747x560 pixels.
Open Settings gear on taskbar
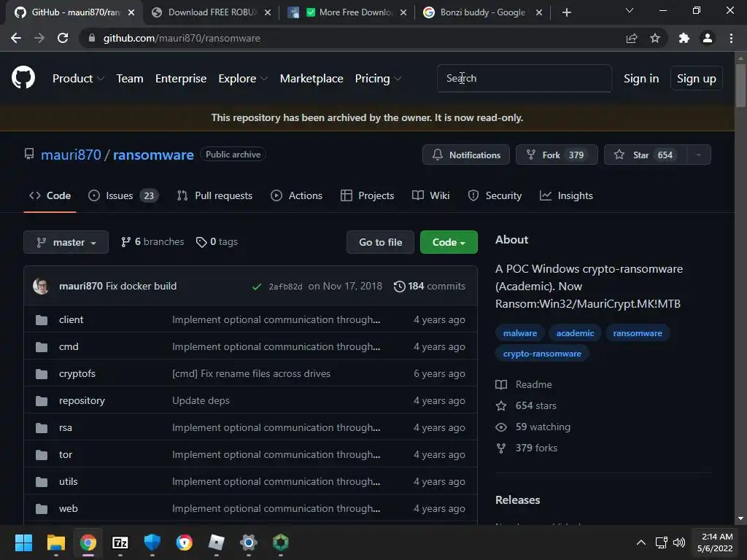pyautogui.click(x=249, y=542)
